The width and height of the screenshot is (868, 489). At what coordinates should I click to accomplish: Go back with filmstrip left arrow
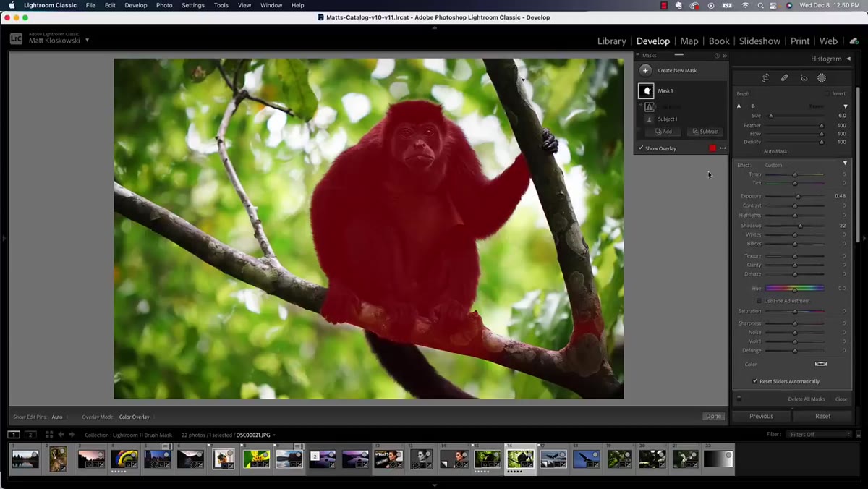(61, 435)
